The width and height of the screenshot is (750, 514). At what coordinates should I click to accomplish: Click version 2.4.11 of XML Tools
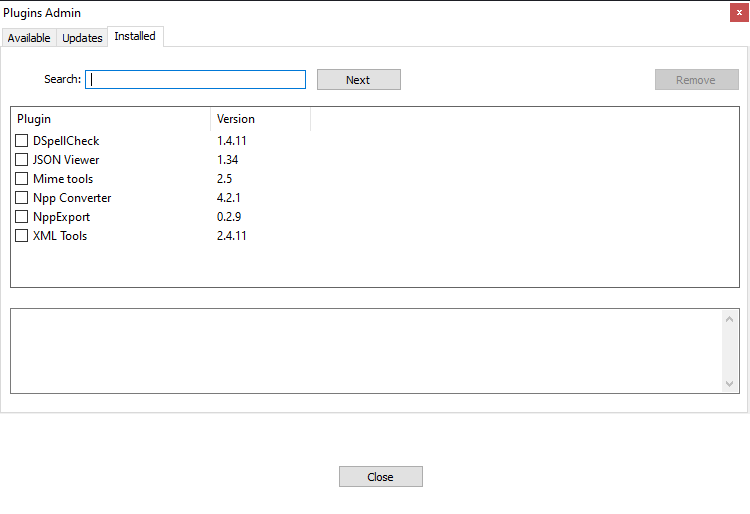pos(232,236)
